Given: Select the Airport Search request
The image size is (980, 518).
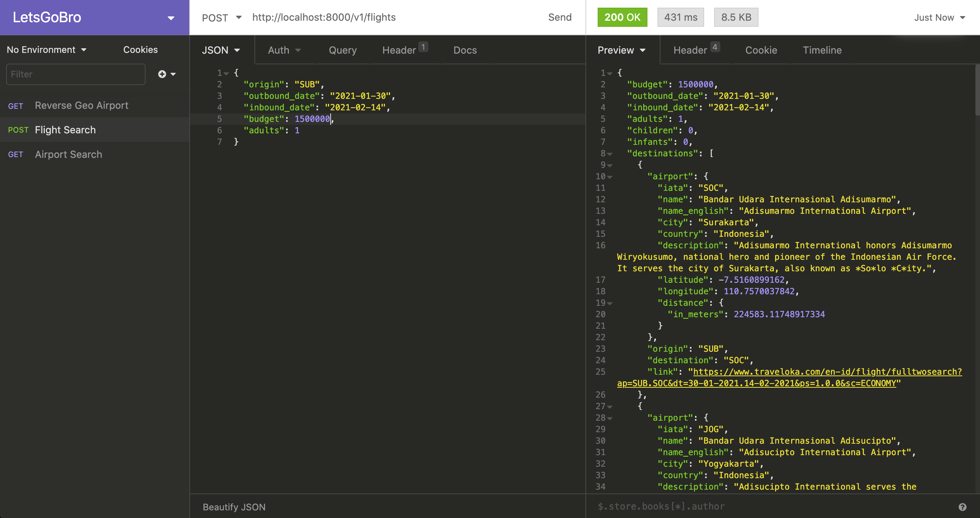Looking at the screenshot, I should click(69, 154).
